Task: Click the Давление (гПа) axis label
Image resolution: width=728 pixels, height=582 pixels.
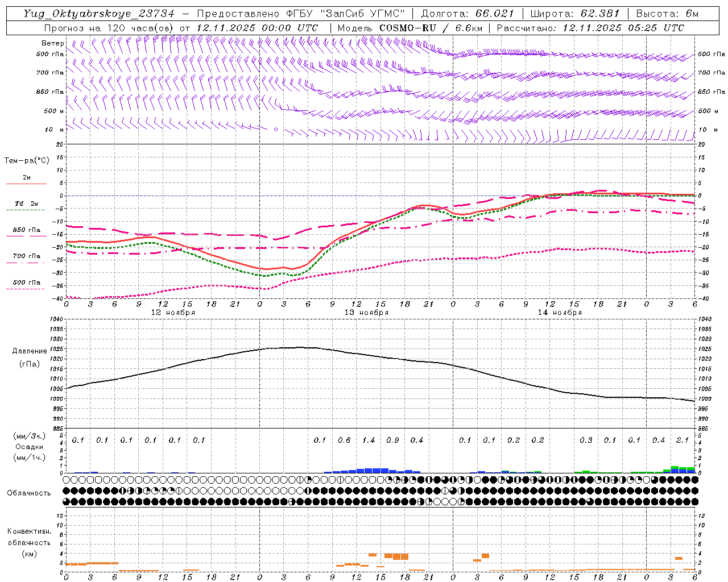Action: coord(29,357)
